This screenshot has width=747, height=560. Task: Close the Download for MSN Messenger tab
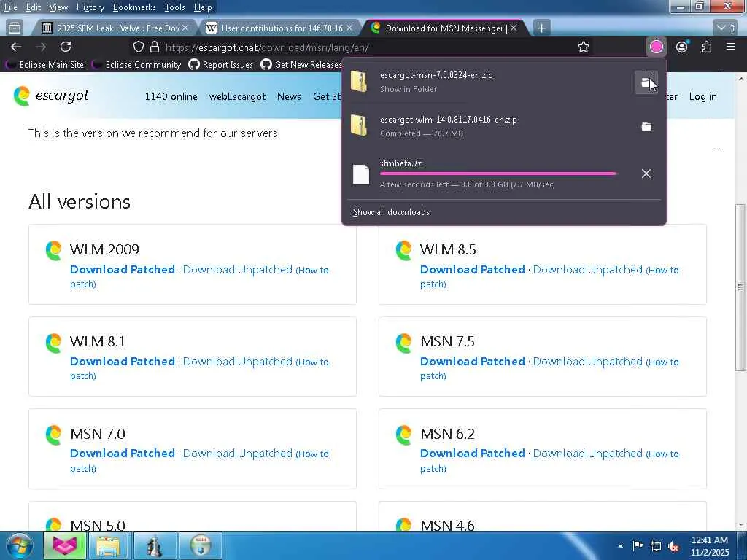click(514, 28)
